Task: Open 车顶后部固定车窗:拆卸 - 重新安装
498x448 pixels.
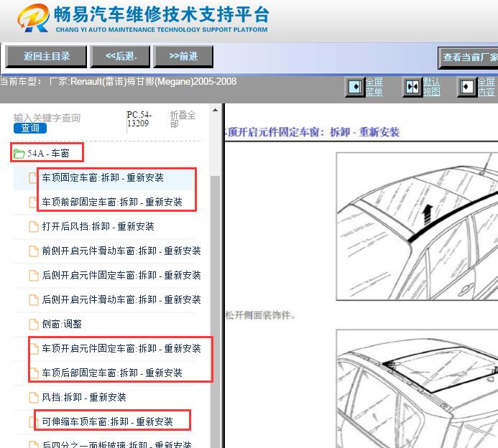Action: coord(112,373)
